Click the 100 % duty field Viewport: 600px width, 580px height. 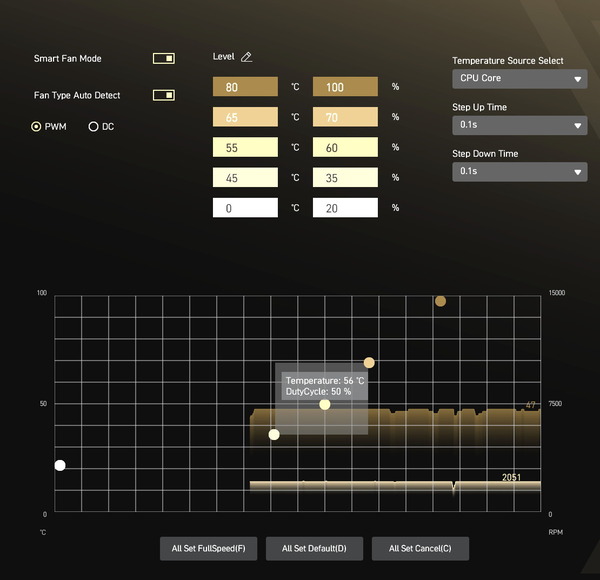tap(345, 86)
